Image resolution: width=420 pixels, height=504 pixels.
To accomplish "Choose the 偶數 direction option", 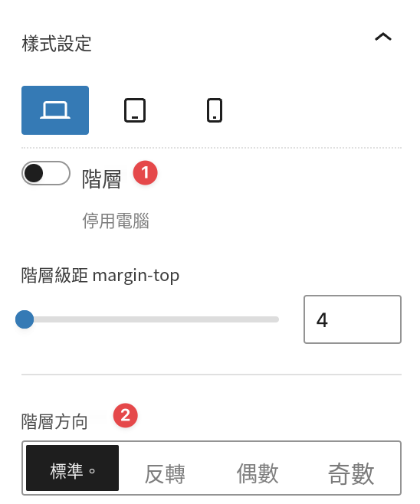I will [258, 473].
